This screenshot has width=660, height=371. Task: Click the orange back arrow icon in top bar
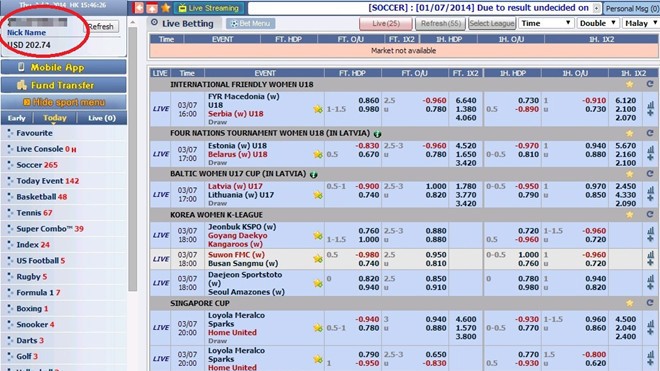[138, 8]
